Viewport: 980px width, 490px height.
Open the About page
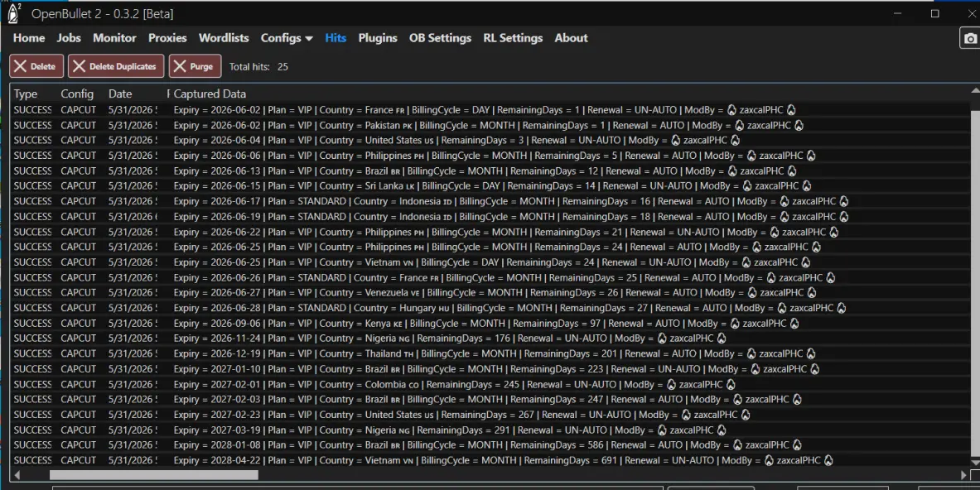point(571,38)
